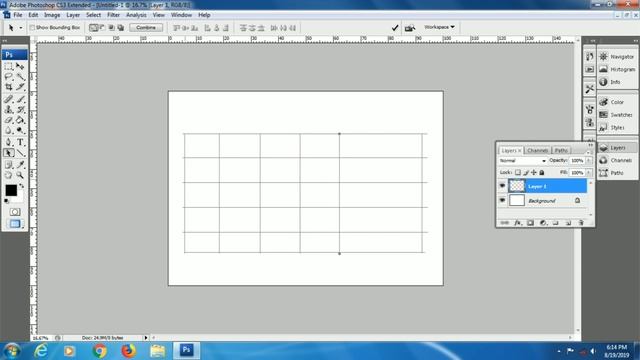Screen dimensions: 640x360
Task: Click Layer 1 thumbnail
Action: point(517,186)
